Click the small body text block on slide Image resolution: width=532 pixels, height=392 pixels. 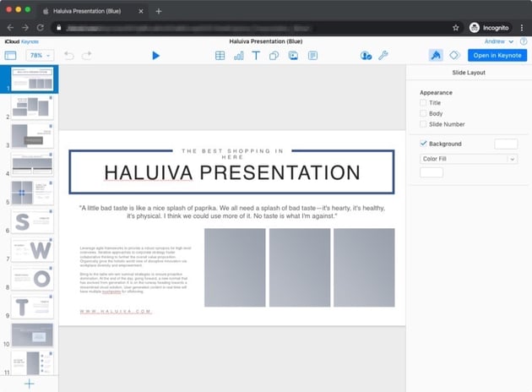coord(135,269)
